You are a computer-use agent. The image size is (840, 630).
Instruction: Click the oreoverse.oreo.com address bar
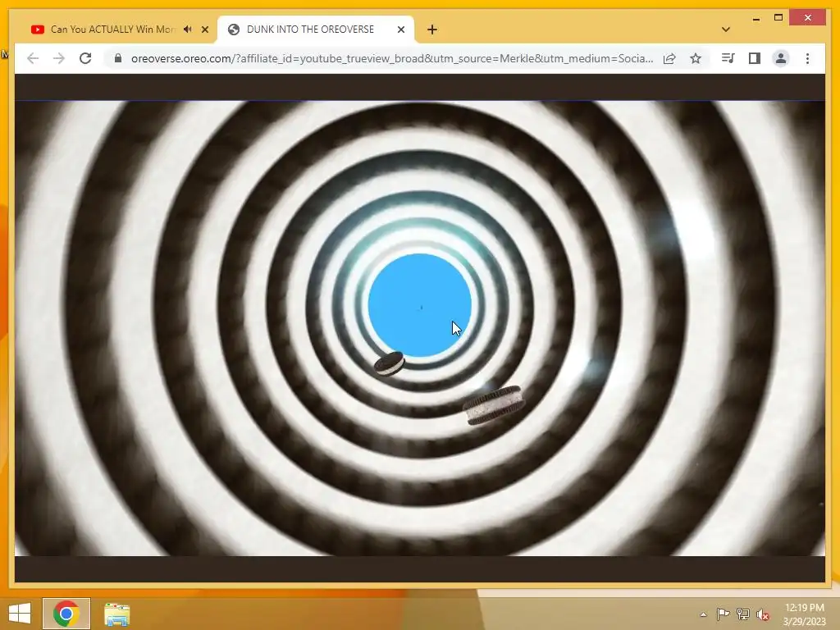pyautogui.click(x=392, y=58)
